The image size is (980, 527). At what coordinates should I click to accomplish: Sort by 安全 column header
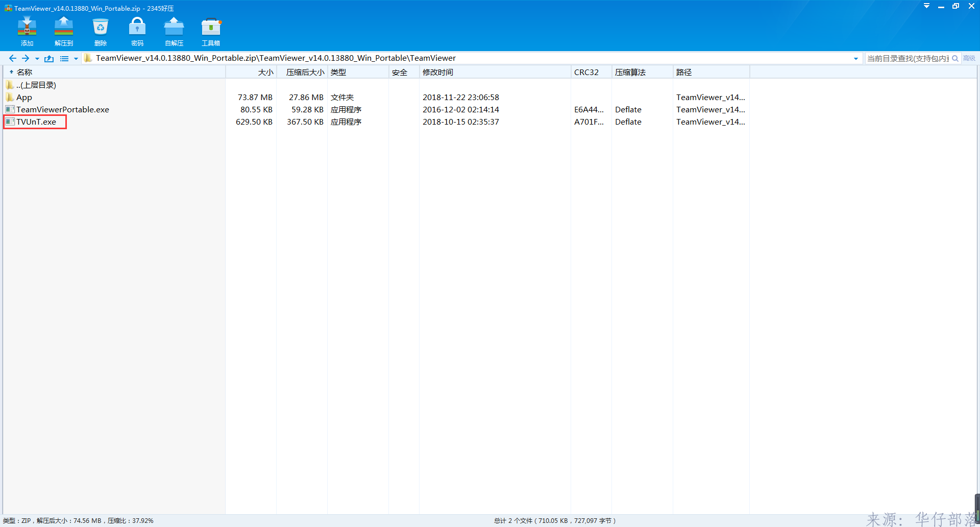point(404,72)
